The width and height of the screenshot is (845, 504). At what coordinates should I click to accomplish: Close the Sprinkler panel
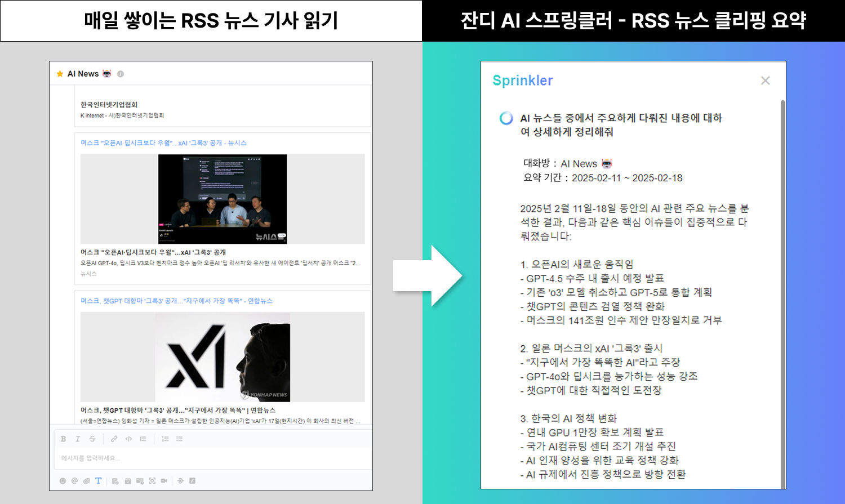click(765, 81)
